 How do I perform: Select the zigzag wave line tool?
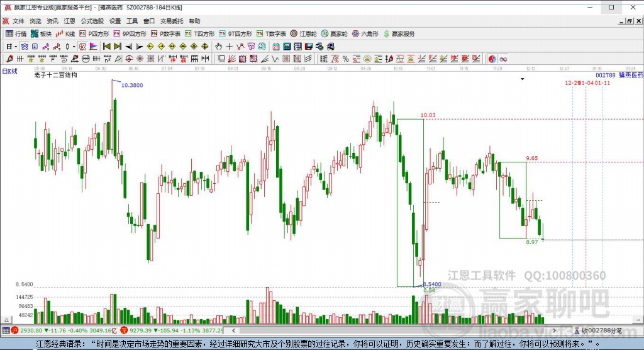click(x=275, y=59)
